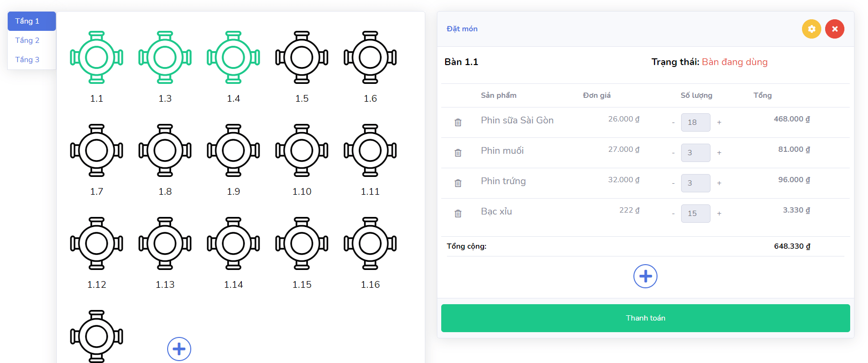Switch to Tầng 2 floor tab
This screenshot has height=363, width=868.
coord(32,40)
